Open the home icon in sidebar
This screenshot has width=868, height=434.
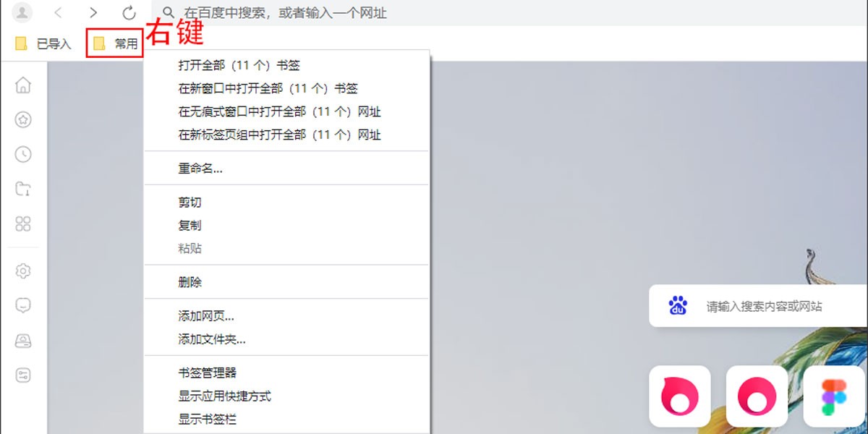click(x=23, y=85)
